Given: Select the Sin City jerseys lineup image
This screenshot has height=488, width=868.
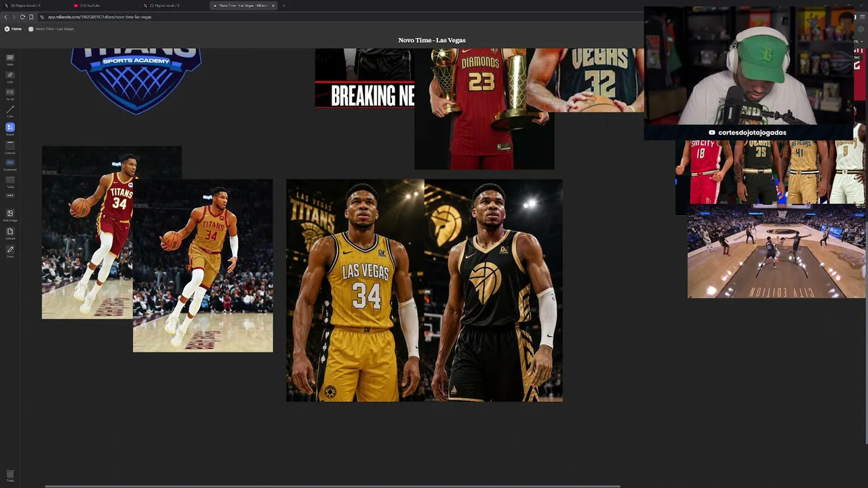Looking at the screenshot, I should coord(770,171).
